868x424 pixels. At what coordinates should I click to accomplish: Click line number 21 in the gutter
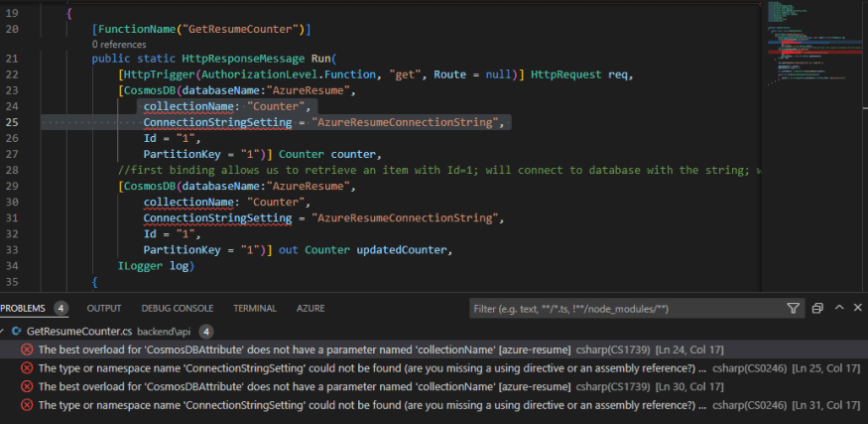pos(12,59)
